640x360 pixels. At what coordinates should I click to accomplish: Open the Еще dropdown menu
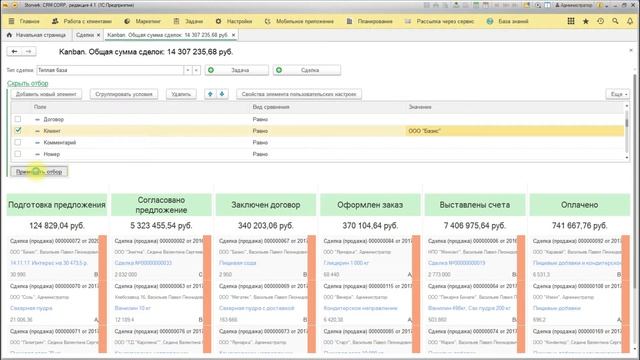coord(617,94)
